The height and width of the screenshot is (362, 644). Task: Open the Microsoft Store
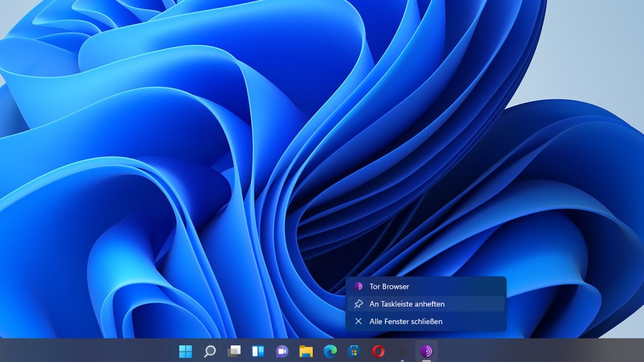pos(353,351)
